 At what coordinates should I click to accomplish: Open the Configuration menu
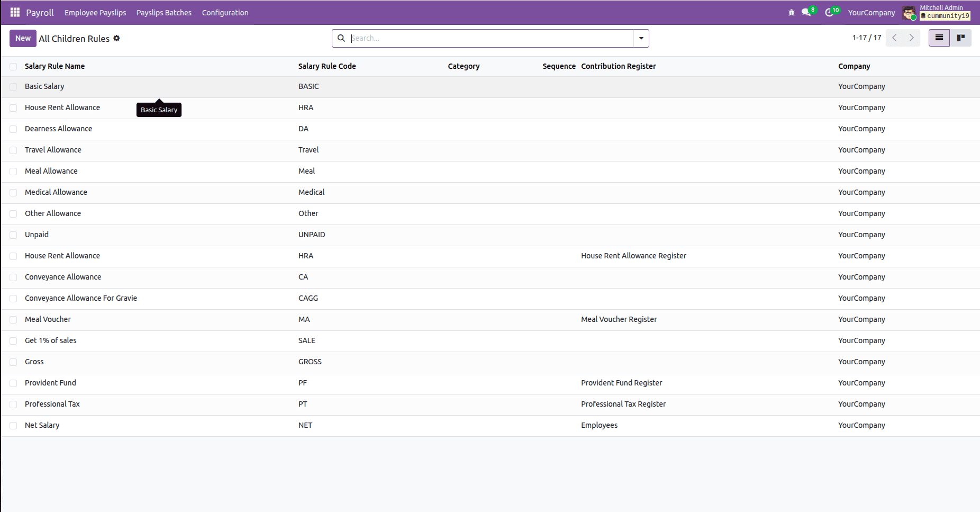point(225,13)
